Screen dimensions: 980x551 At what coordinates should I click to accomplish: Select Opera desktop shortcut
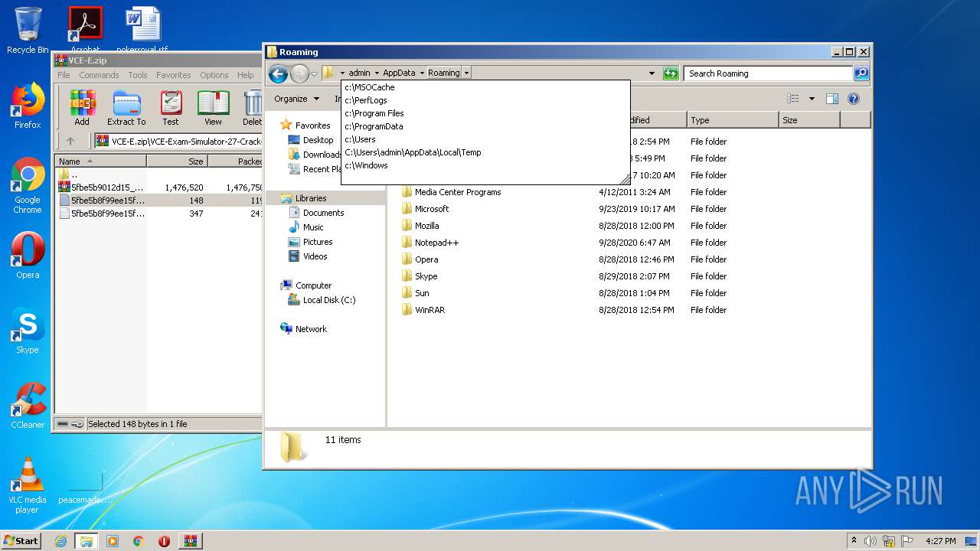tap(28, 256)
